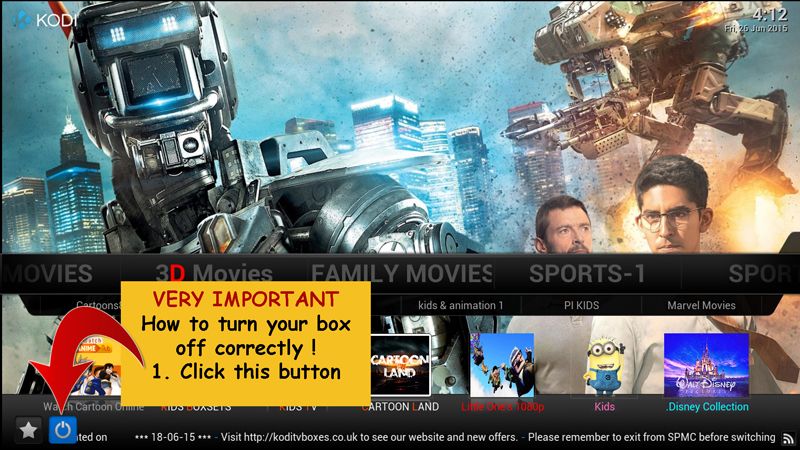Select FAMILY MOVIES in the main menu
Screen dimensions: 800x450
click(x=402, y=273)
